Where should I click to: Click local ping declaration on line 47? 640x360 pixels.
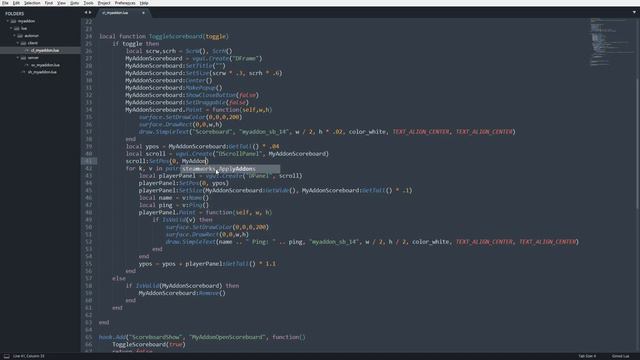tap(174, 205)
